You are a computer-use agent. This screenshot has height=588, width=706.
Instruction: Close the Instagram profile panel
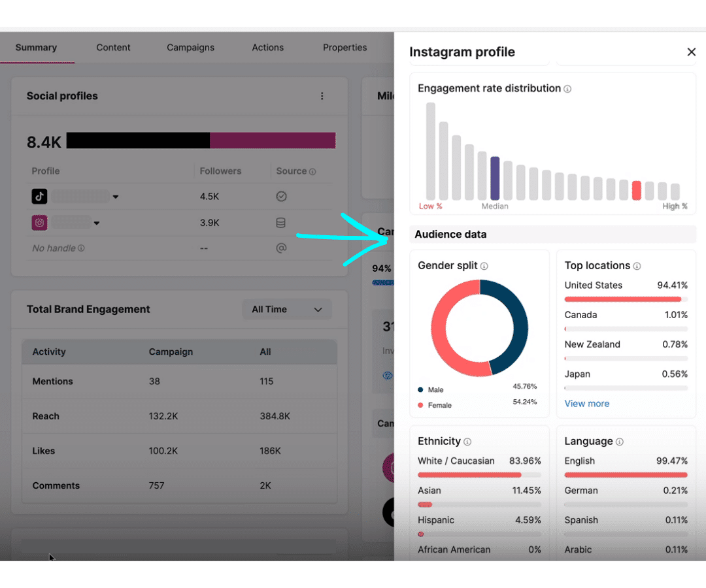(691, 52)
